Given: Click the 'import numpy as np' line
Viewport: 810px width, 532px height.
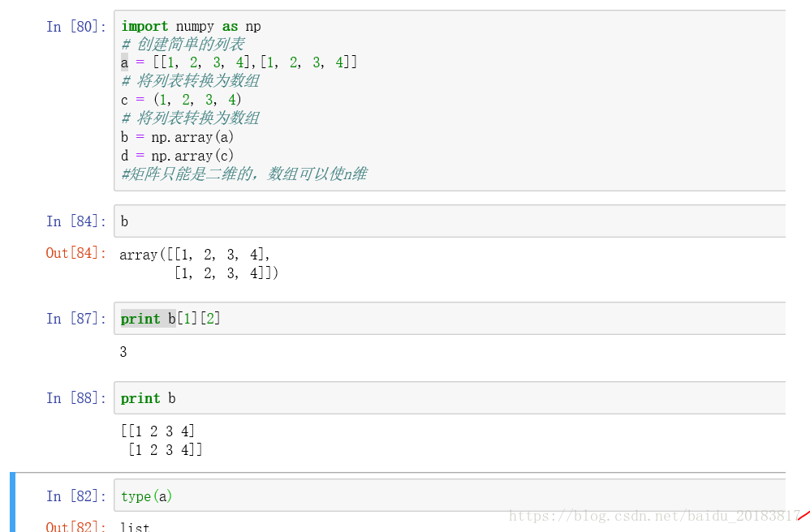Looking at the screenshot, I should point(191,26).
